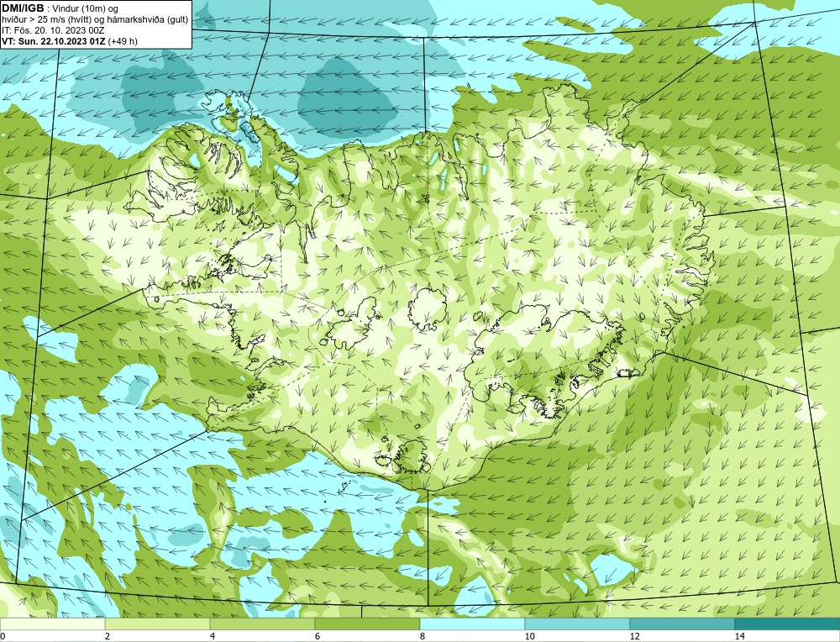Click the scale label '6'

point(318,637)
